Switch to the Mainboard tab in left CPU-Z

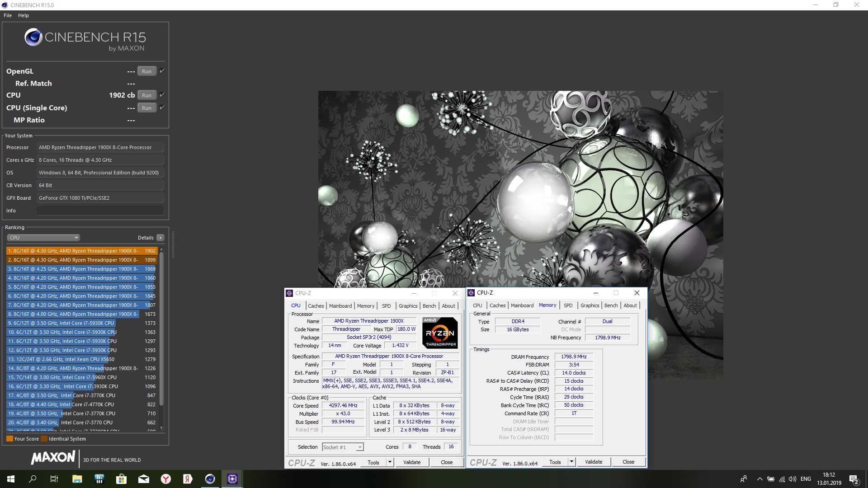click(340, 306)
